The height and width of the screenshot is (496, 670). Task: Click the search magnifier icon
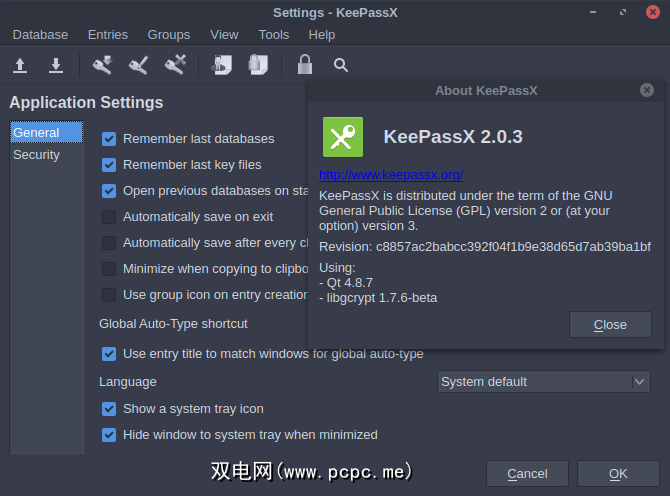[341, 65]
